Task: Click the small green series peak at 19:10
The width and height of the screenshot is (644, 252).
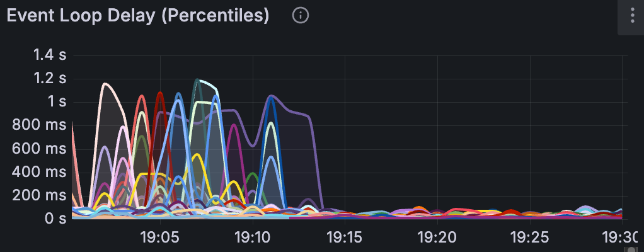Action: [253, 173]
